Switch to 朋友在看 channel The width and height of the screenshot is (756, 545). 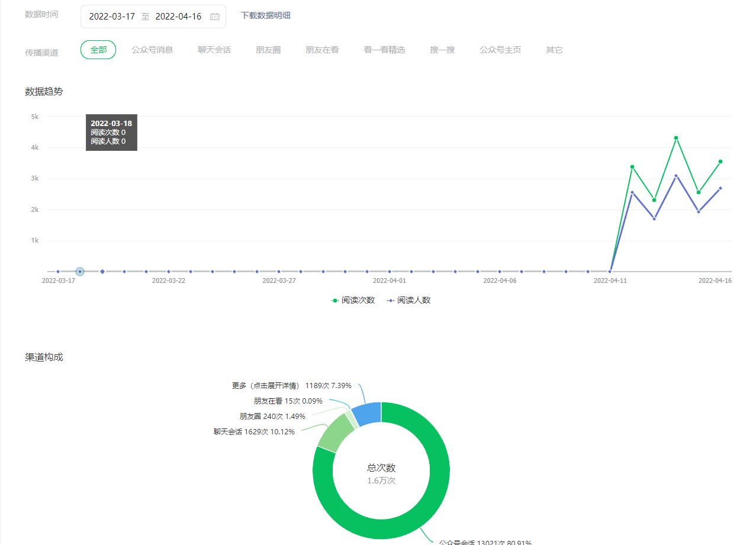322,50
